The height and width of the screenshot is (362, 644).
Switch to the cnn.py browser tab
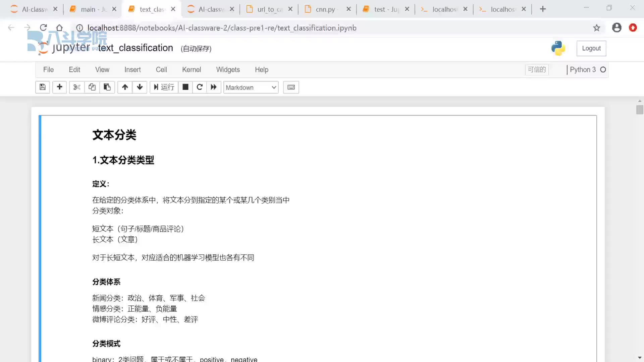coord(327,9)
